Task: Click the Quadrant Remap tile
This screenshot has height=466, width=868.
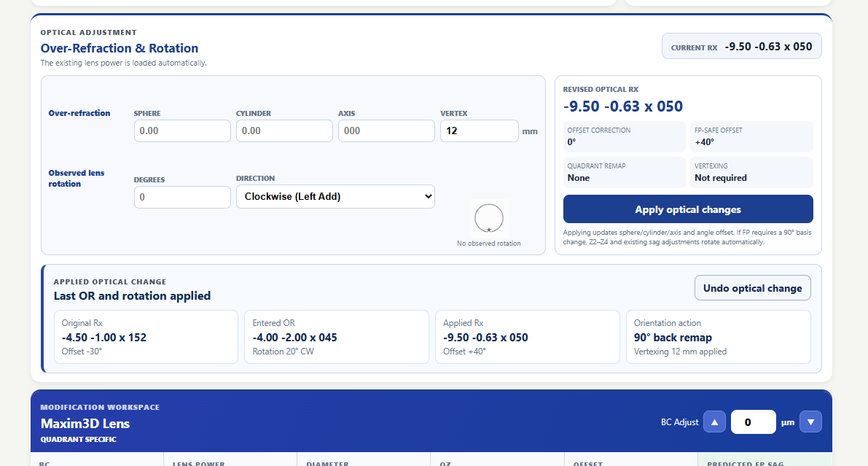Action: pos(625,172)
